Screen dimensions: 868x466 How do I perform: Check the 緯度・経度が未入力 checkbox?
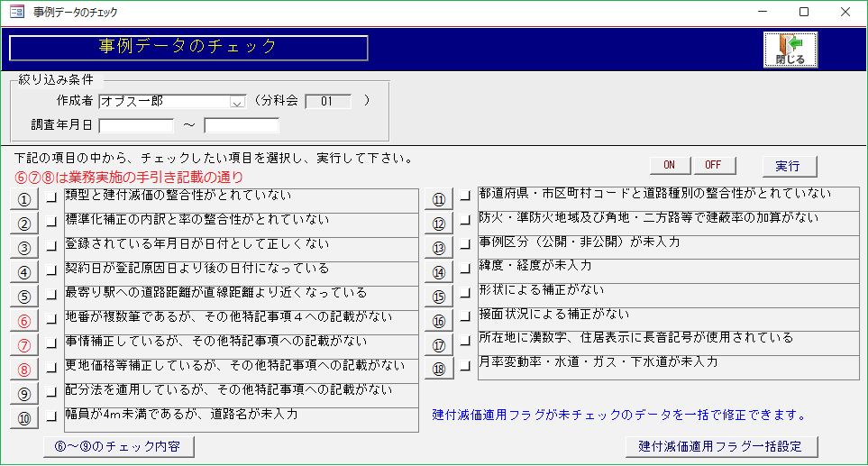pyautogui.click(x=466, y=269)
